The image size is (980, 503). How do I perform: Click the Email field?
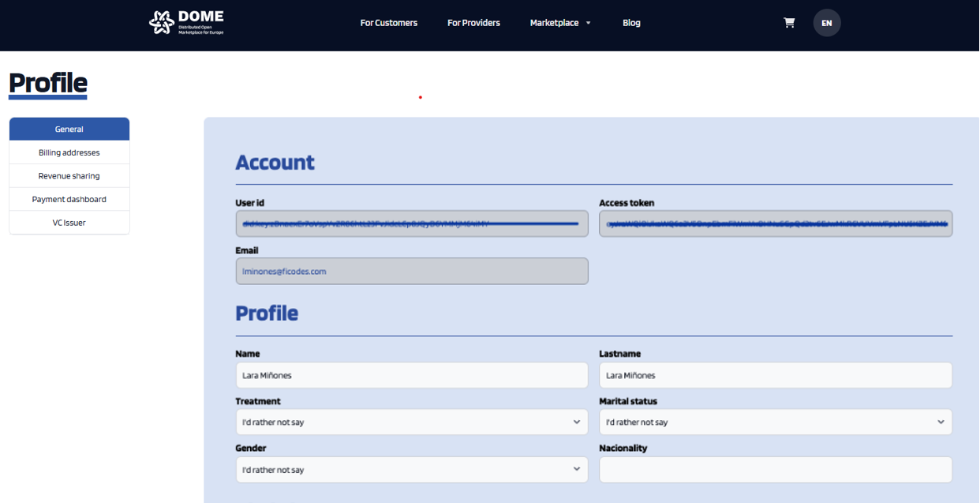point(412,271)
